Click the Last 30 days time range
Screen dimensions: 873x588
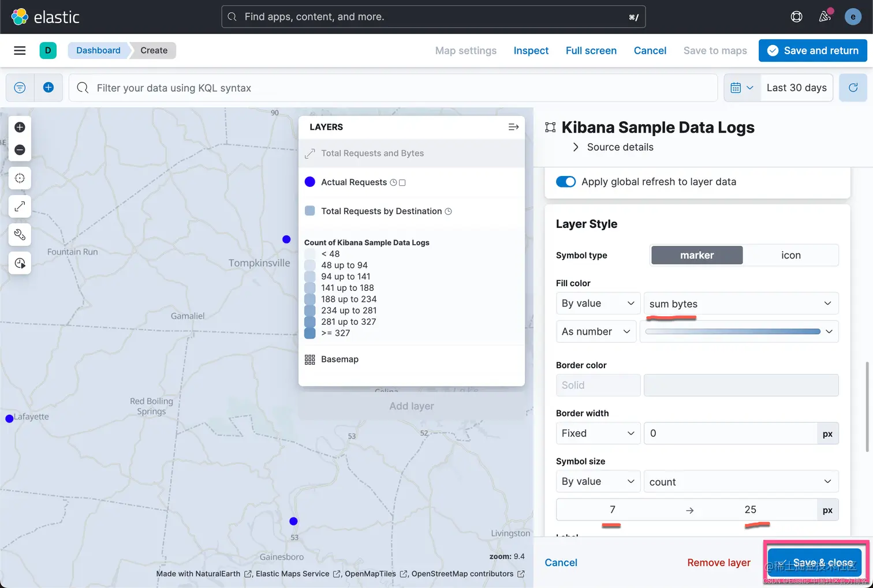797,88
